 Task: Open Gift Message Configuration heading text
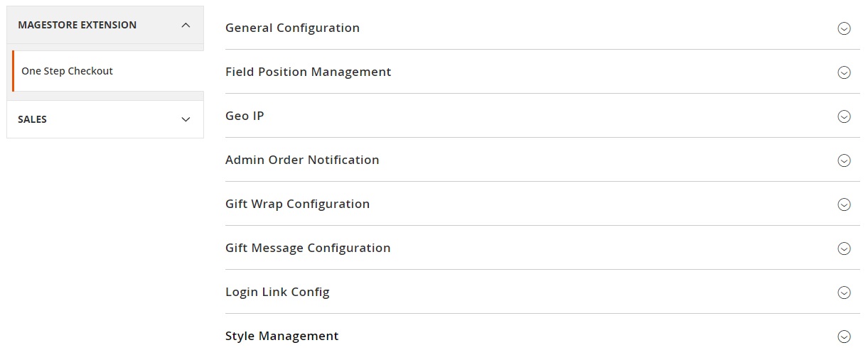(308, 248)
